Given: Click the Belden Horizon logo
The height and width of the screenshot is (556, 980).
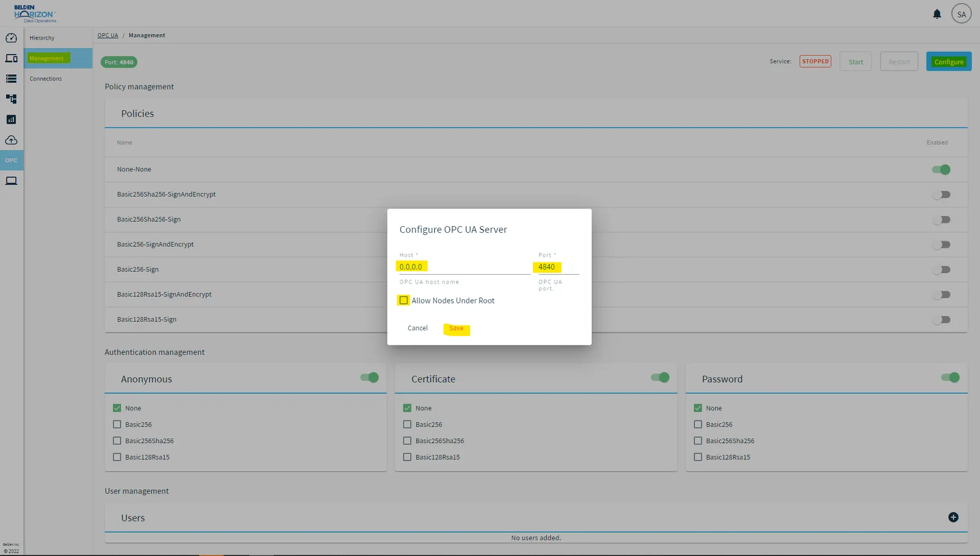Looking at the screenshot, I should (x=35, y=13).
